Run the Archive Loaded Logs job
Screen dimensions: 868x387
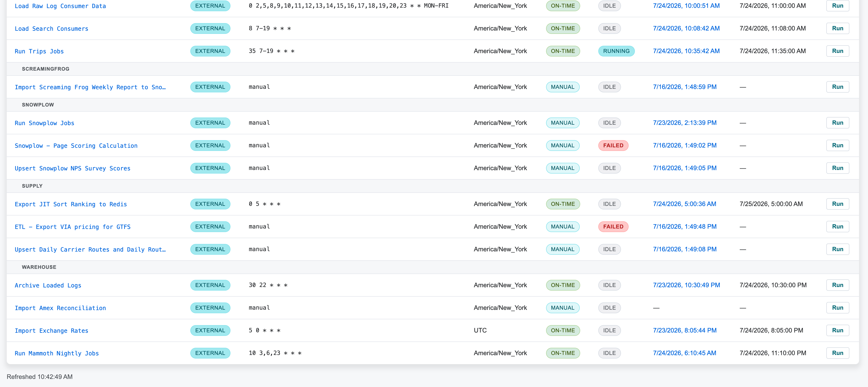[838, 285]
